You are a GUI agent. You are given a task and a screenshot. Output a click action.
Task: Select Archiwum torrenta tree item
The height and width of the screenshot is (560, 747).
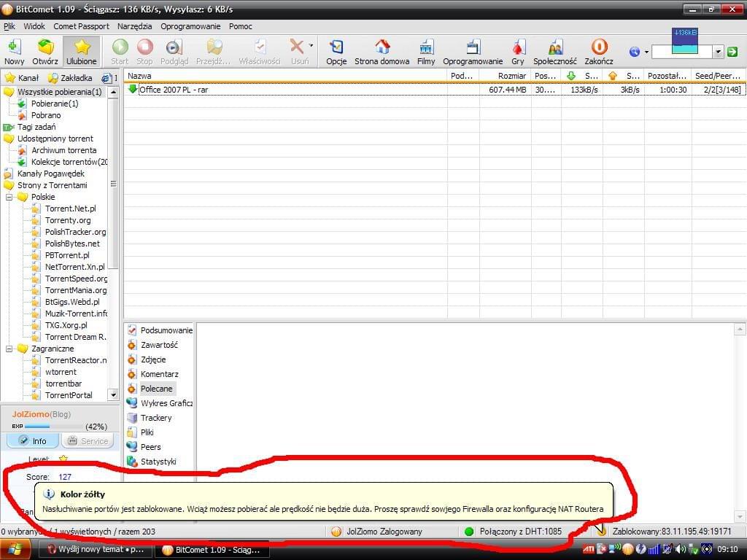tap(64, 150)
